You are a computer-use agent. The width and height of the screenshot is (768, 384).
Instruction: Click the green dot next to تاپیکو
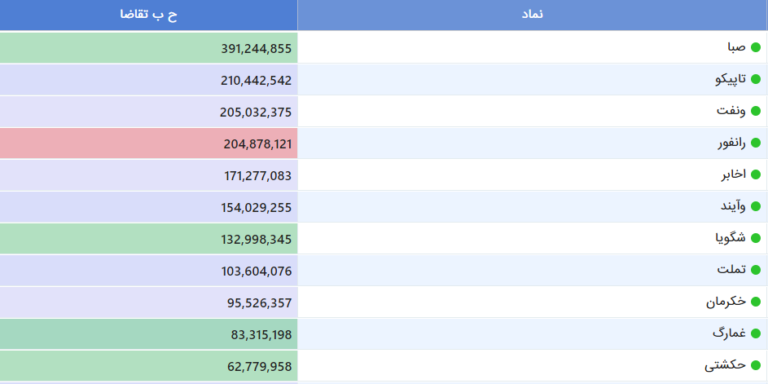click(x=756, y=79)
